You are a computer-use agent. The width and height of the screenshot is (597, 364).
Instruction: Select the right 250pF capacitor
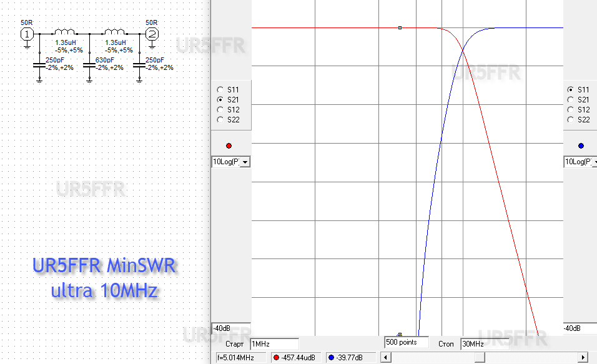tap(139, 64)
